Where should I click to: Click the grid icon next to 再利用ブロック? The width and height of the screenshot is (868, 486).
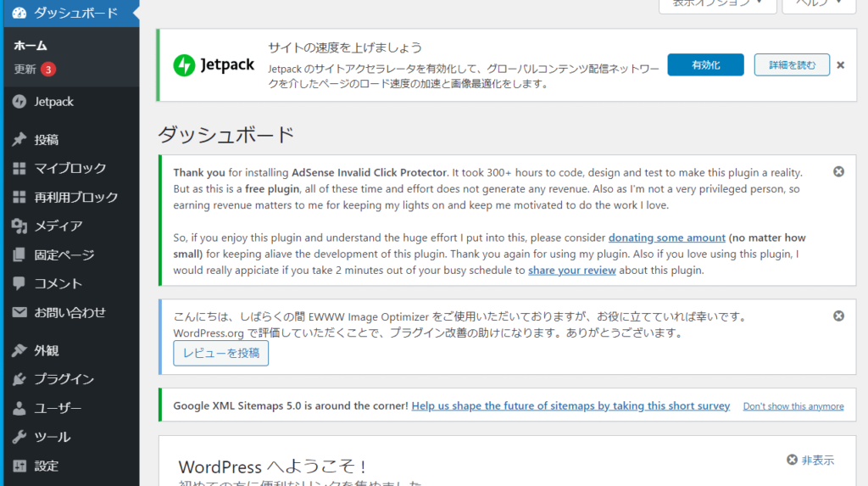tap(19, 197)
